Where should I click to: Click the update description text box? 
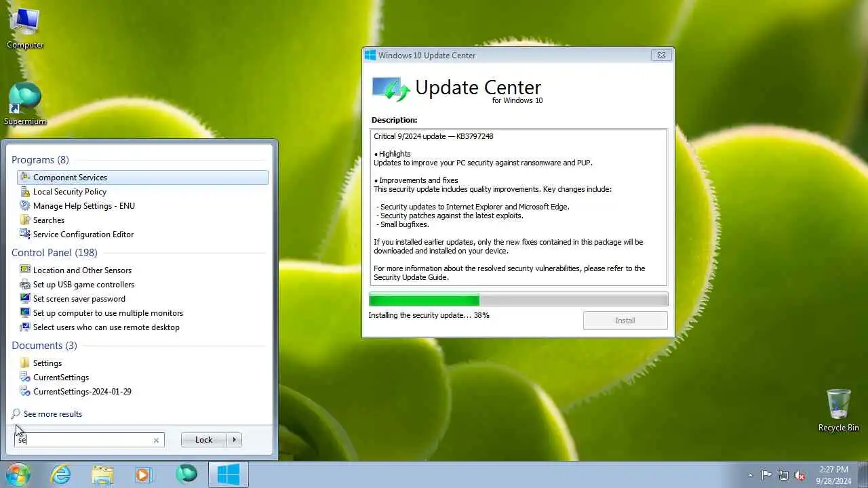pos(519,207)
